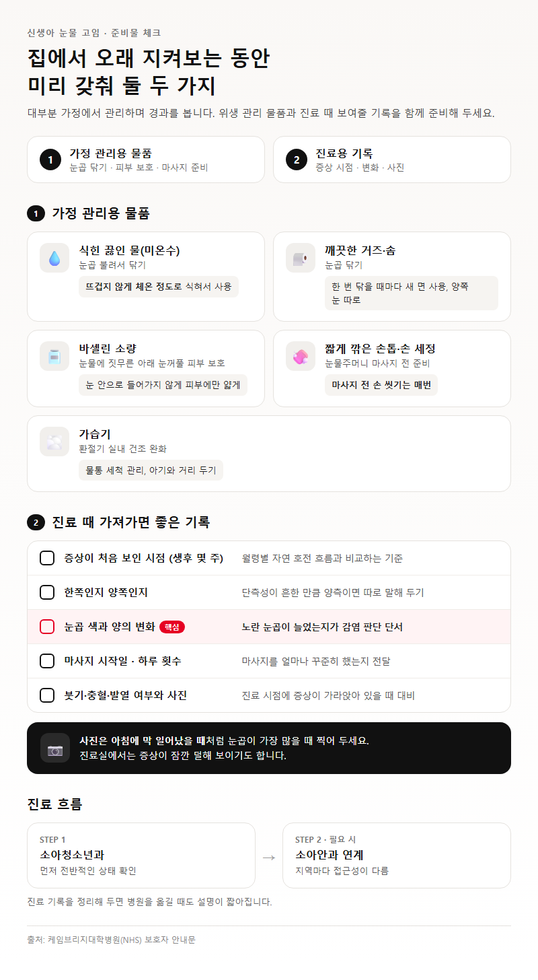Image resolution: width=538 pixels, height=980 pixels.
Task: Check the 증상이 처음 보인 시점 checkbox
Action: click(x=47, y=558)
